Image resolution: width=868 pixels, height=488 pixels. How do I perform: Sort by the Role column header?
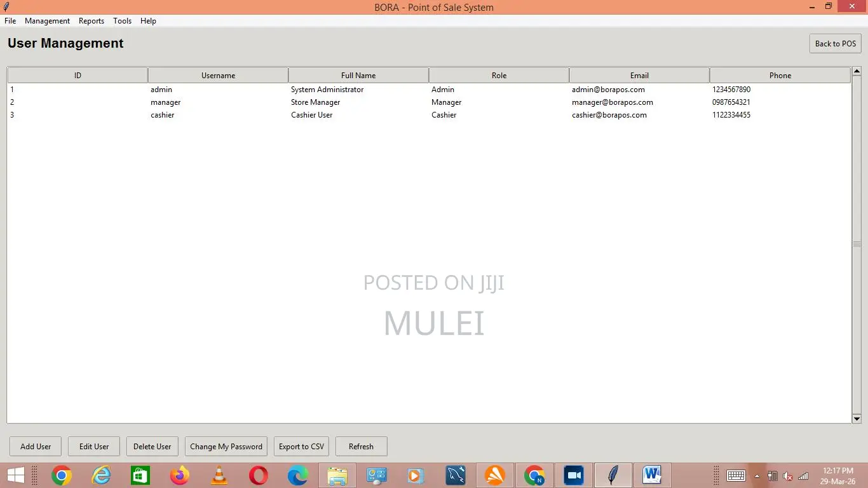(499, 76)
